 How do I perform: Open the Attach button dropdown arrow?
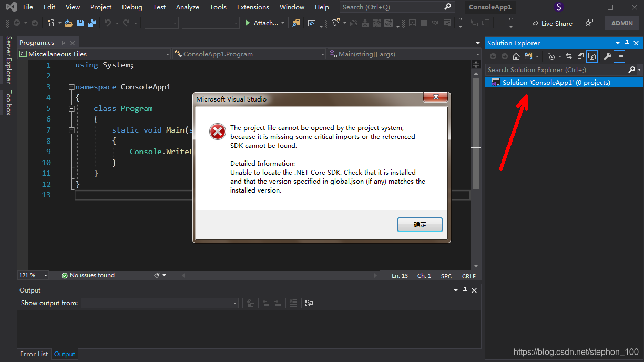(283, 23)
